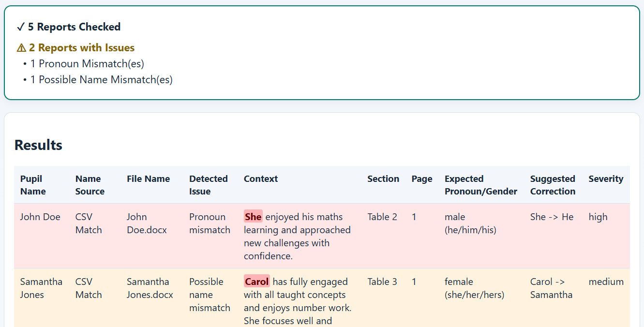Screen dimensions: 644x327
Task: Click the Samantha Jones.docx file name
Action: point(150,288)
